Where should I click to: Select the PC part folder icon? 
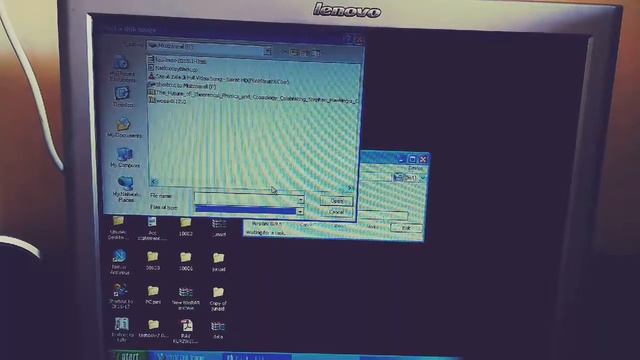coord(153,295)
